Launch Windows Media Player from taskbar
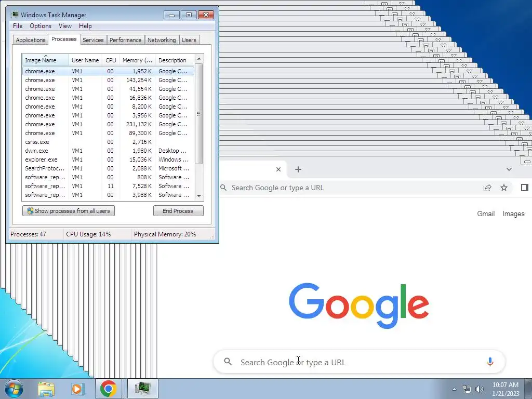Screen dimensions: 532x399 [x=77, y=389]
